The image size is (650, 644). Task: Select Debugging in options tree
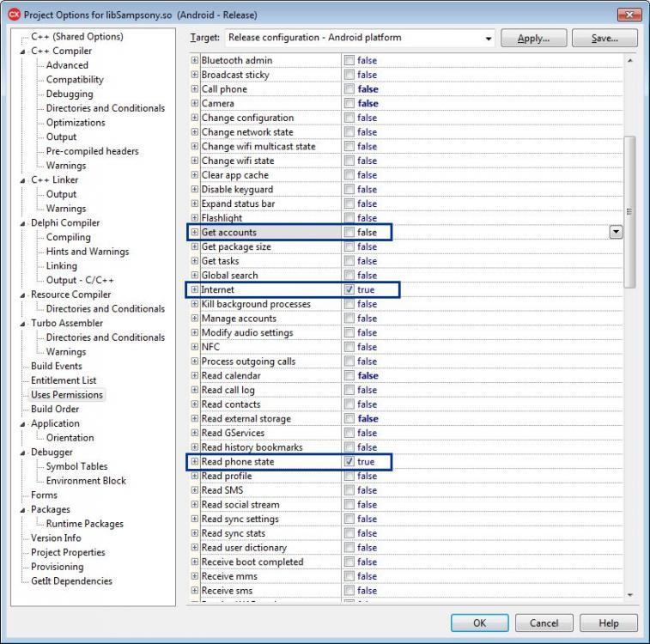[70, 94]
